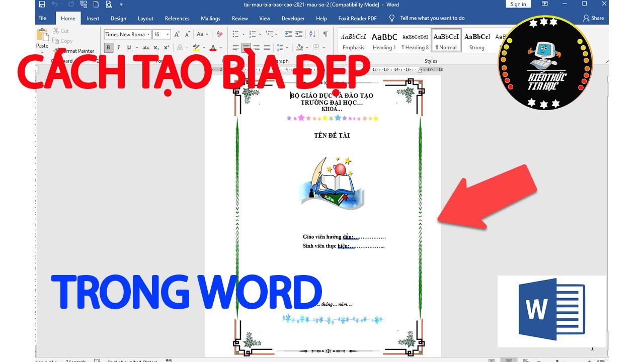Click the lightbulb Tell Me icon
The image size is (644, 362).
392,18
